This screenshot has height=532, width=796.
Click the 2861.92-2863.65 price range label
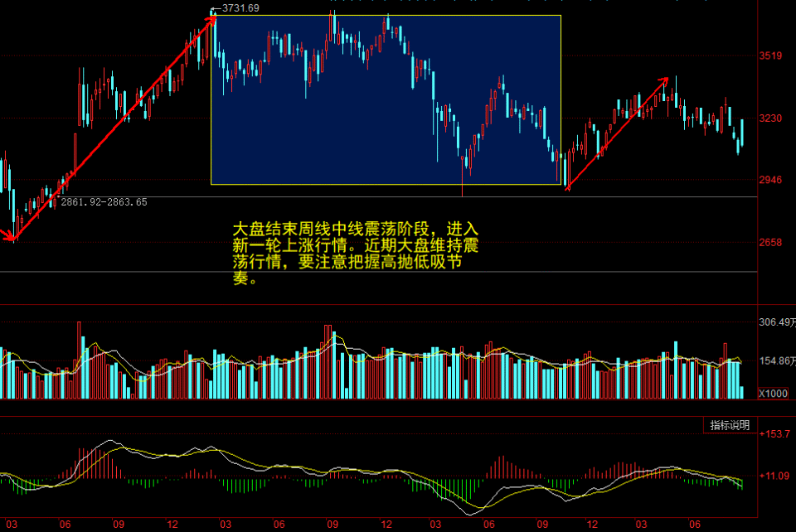point(104,201)
